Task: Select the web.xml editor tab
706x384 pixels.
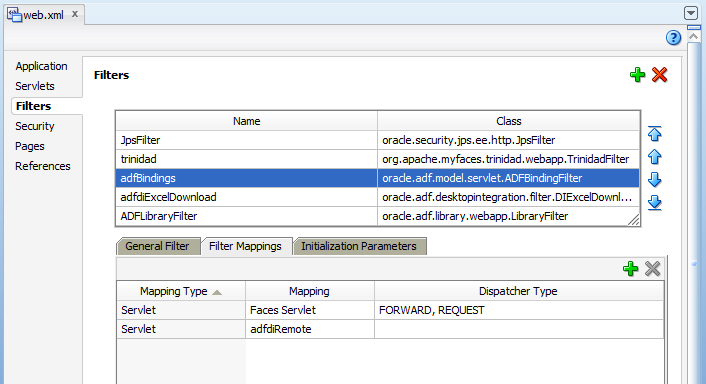Action: point(44,15)
